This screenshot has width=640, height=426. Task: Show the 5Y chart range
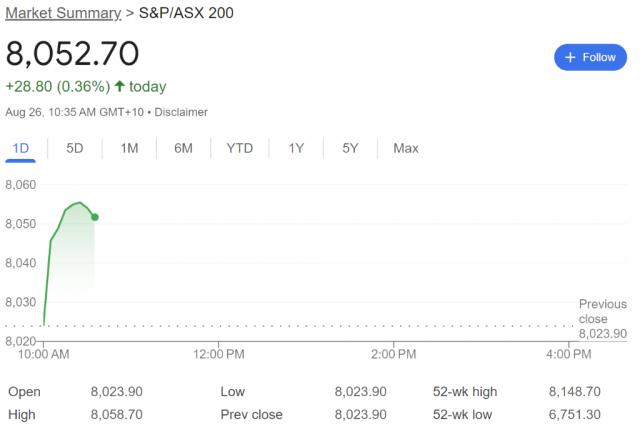click(350, 149)
